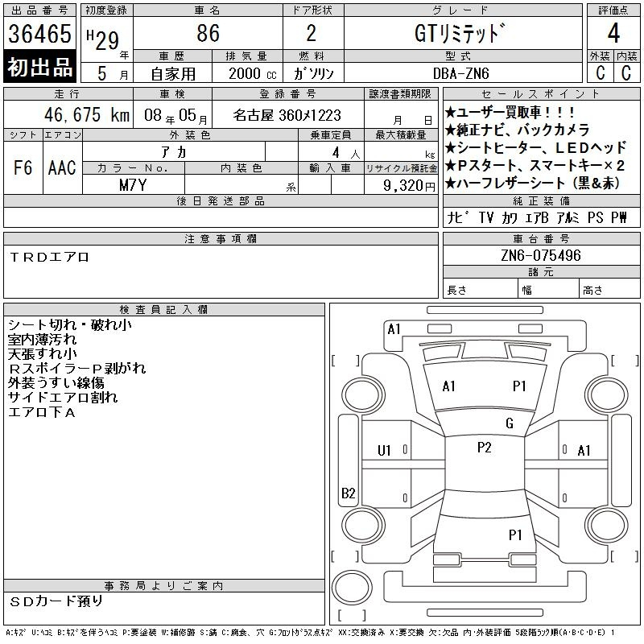The height and width of the screenshot is (644, 644).
Task: Select the P2 roof mark on diagram
Action: 484,448
